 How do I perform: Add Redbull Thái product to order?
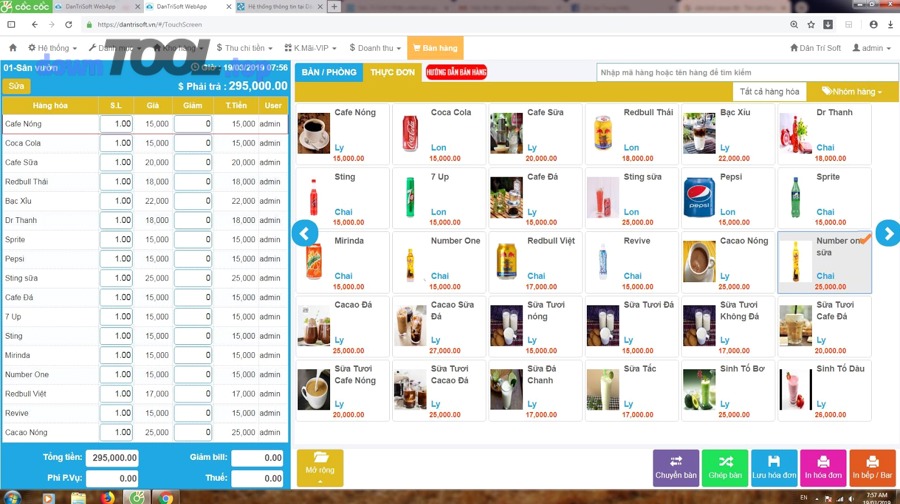633,134
